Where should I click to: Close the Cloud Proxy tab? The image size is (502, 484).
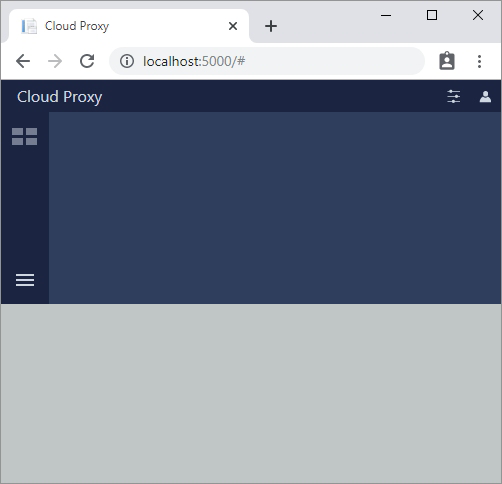[x=233, y=26]
